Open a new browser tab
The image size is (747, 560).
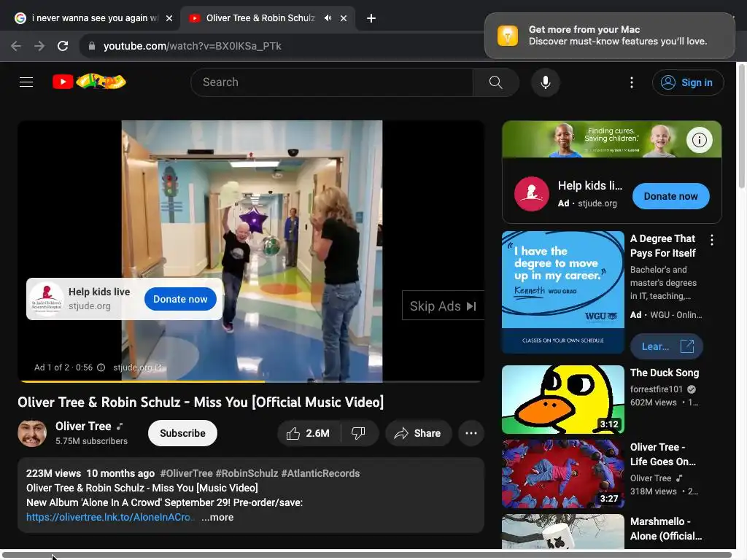coord(371,18)
